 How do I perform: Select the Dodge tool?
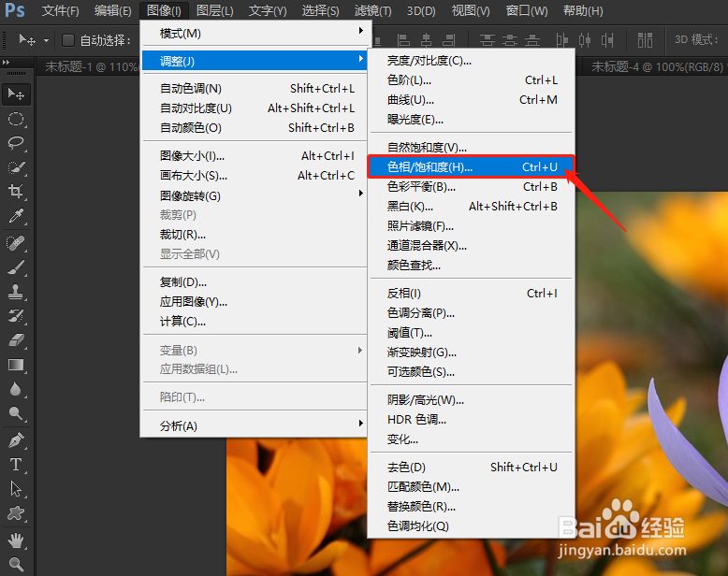(16, 413)
